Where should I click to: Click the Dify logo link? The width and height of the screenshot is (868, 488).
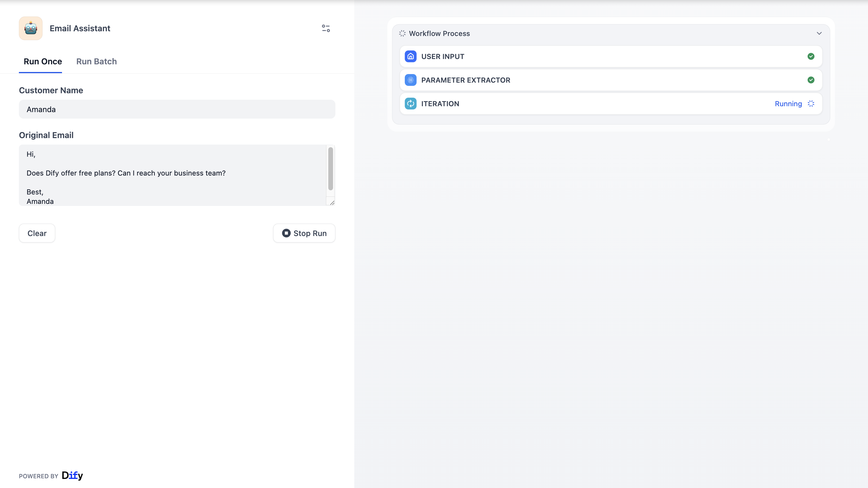point(72,476)
